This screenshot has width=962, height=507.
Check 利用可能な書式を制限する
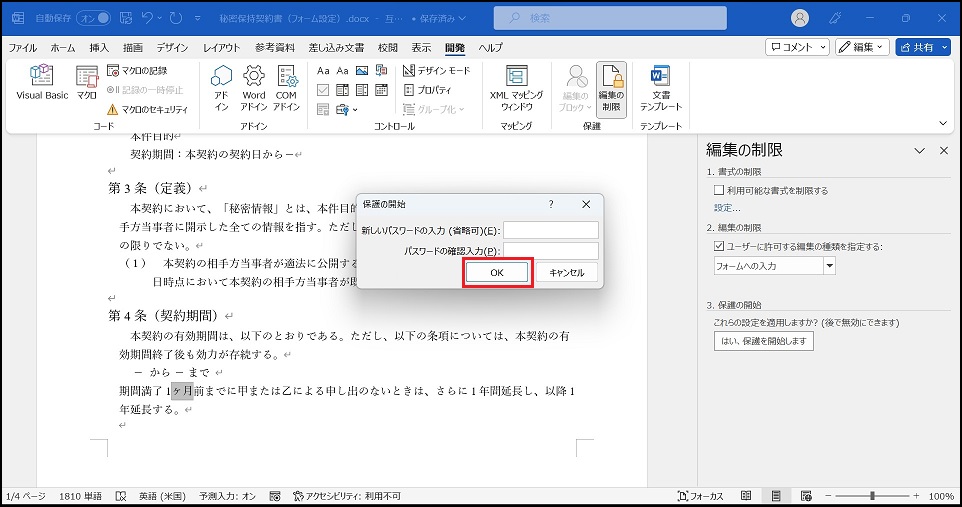[719, 190]
